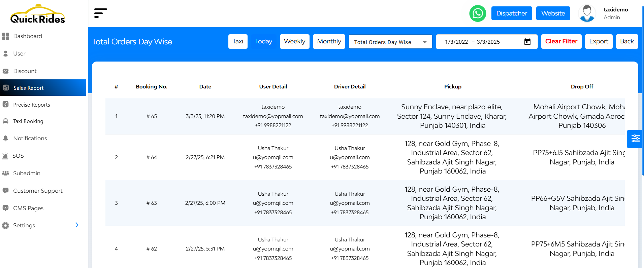Select the Today filter
Image resolution: width=644 pixels, height=268 pixels.
pyautogui.click(x=263, y=41)
